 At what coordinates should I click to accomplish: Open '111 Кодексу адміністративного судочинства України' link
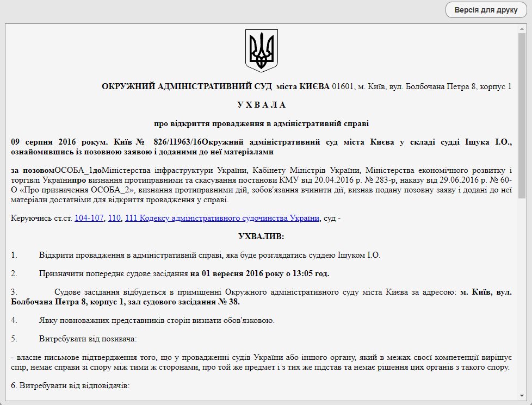tap(222, 219)
